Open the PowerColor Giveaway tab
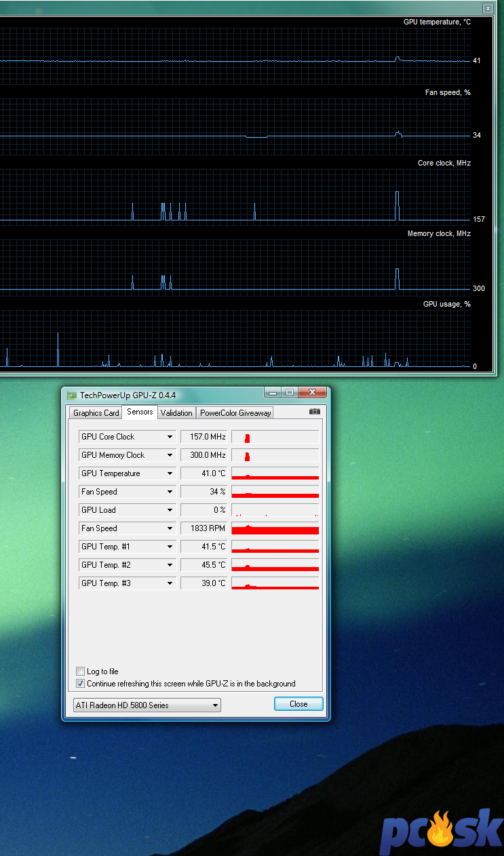Screen dimensions: 504x856 tap(235, 412)
